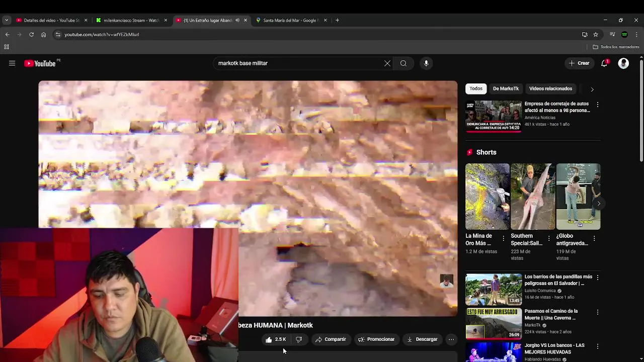644x362 pixels.
Task: Open the browser home button
Action: click(43, 35)
